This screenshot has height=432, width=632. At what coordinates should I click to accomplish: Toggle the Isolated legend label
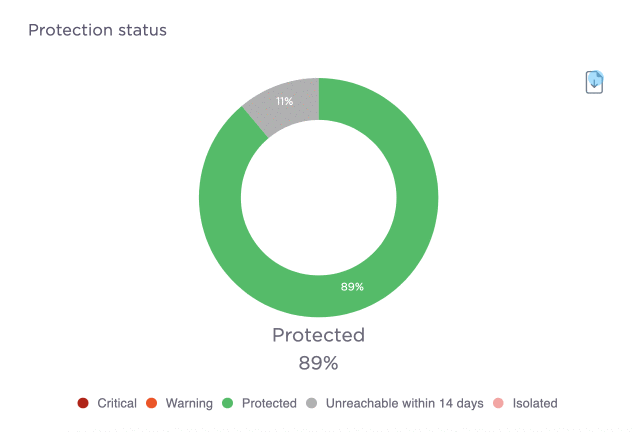535,403
